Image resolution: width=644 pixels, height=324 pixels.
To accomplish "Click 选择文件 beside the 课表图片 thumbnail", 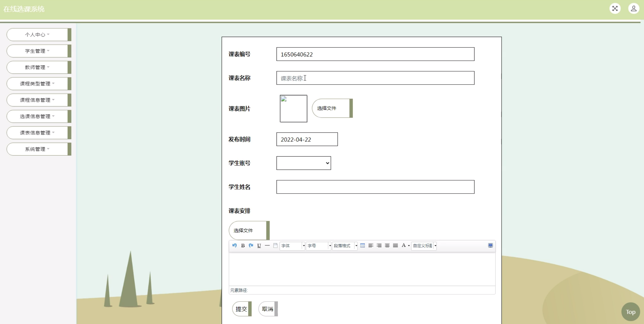I will coord(331,108).
